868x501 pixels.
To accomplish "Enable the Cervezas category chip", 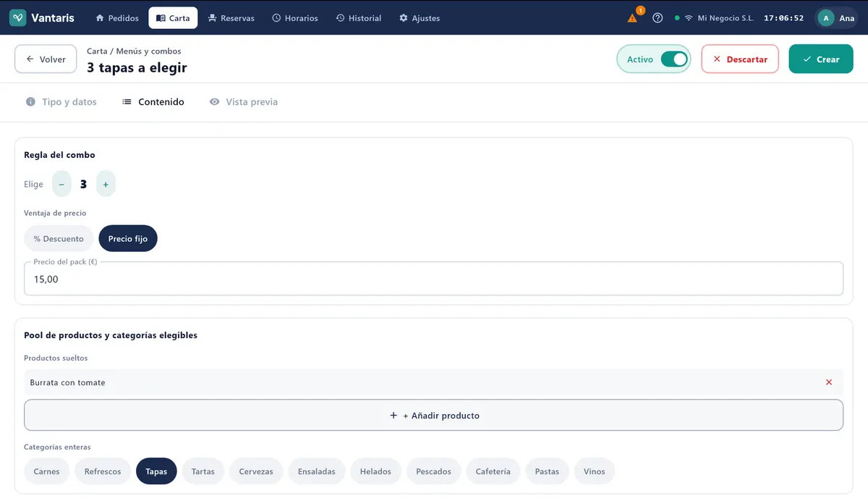I will coord(256,471).
